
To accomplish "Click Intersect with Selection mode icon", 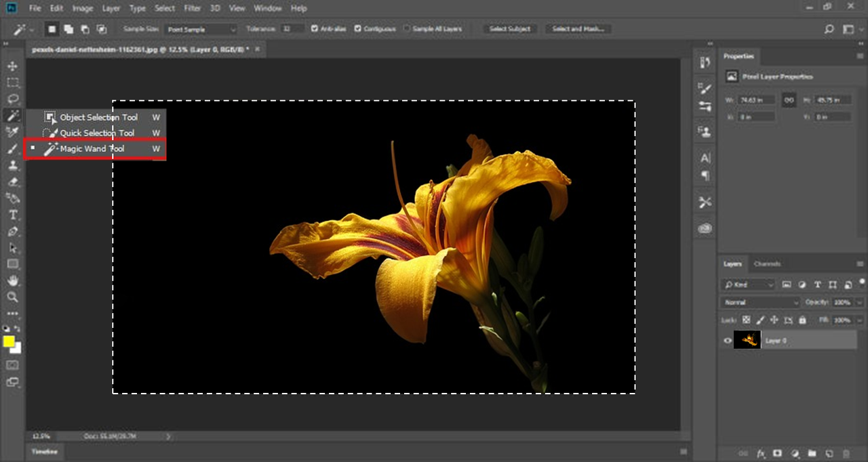I will pyautogui.click(x=102, y=29).
